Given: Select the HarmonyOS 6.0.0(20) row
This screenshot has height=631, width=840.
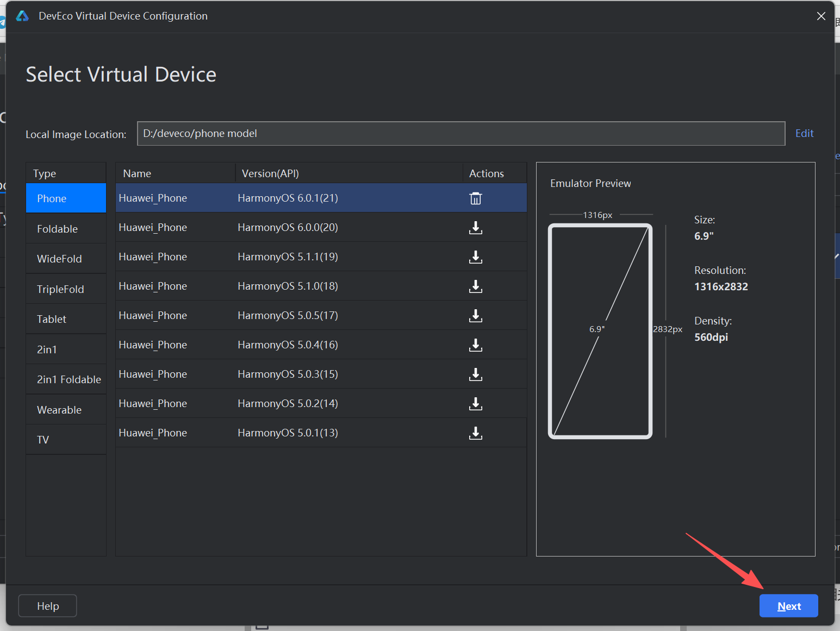Looking at the screenshot, I should 321,227.
